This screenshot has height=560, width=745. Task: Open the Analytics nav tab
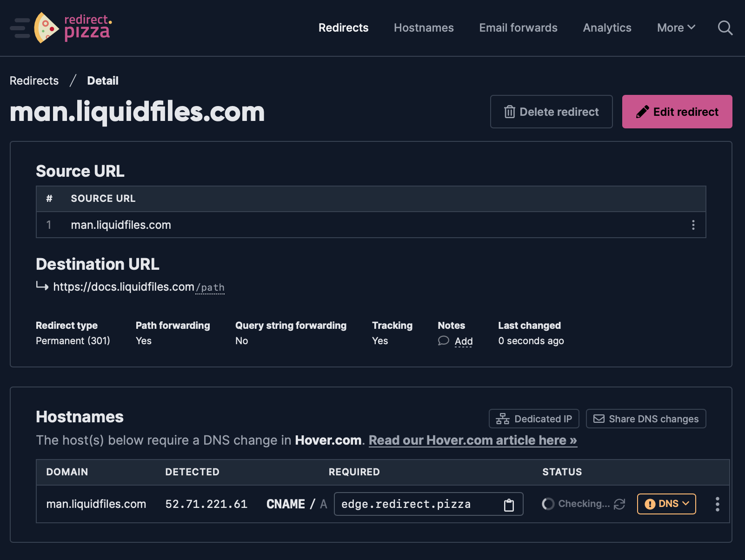(x=607, y=28)
